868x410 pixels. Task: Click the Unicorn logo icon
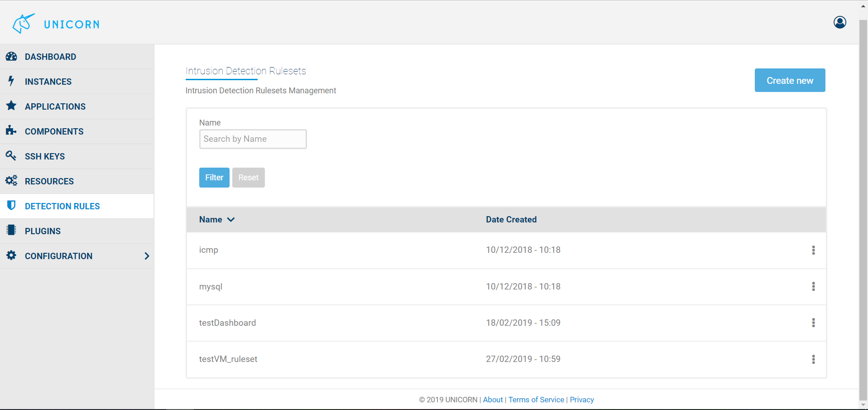24,24
